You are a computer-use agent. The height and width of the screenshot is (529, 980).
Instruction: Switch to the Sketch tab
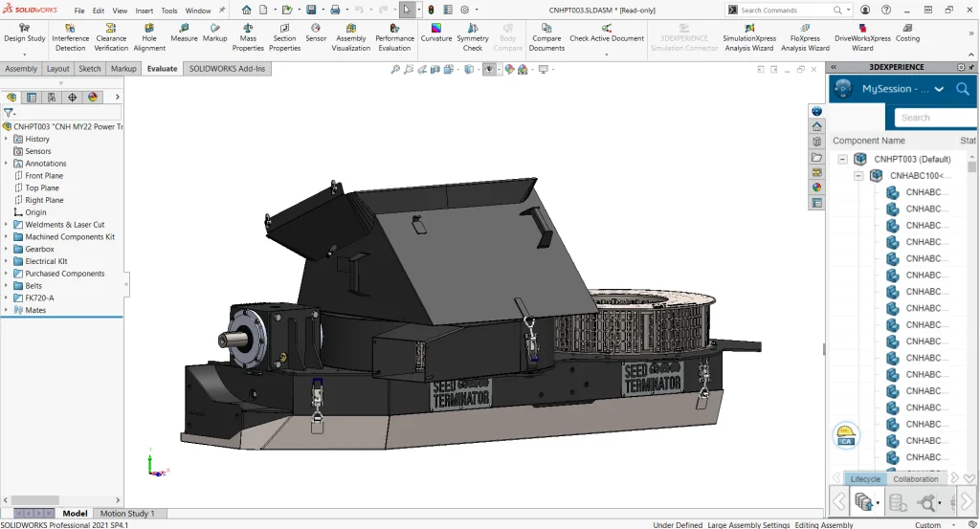tap(89, 69)
